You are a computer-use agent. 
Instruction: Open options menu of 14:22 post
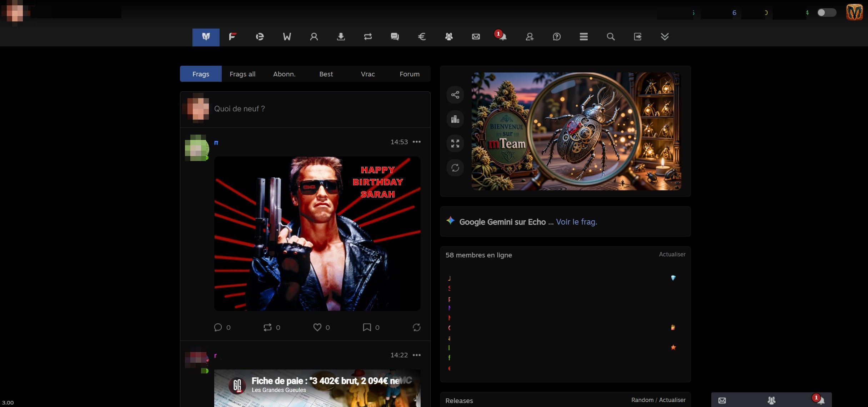pos(416,355)
